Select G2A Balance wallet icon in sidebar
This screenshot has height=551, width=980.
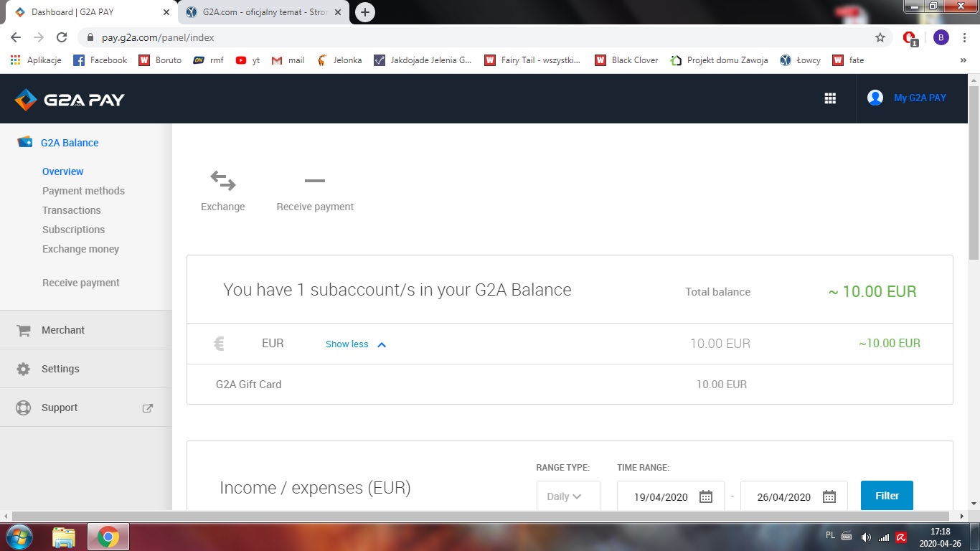(x=25, y=142)
